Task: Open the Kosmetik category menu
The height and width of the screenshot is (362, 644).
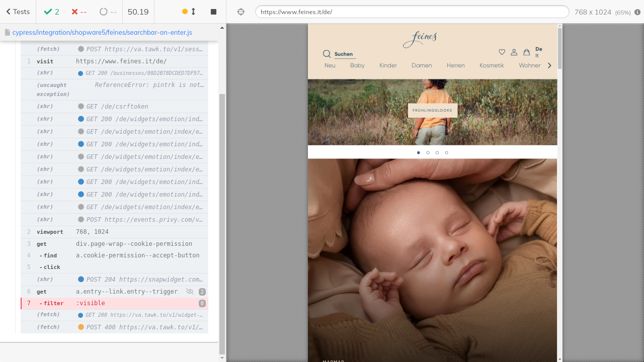Action: point(492,65)
